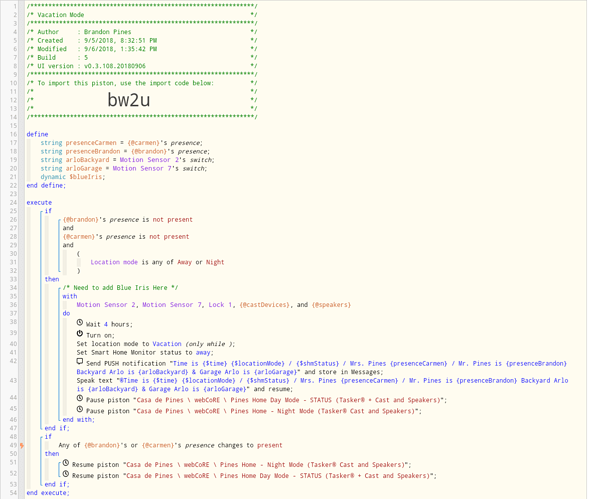Click "Motion Sensor 7" in the with-device list
Screen dimensions: 591x499
[172, 305]
